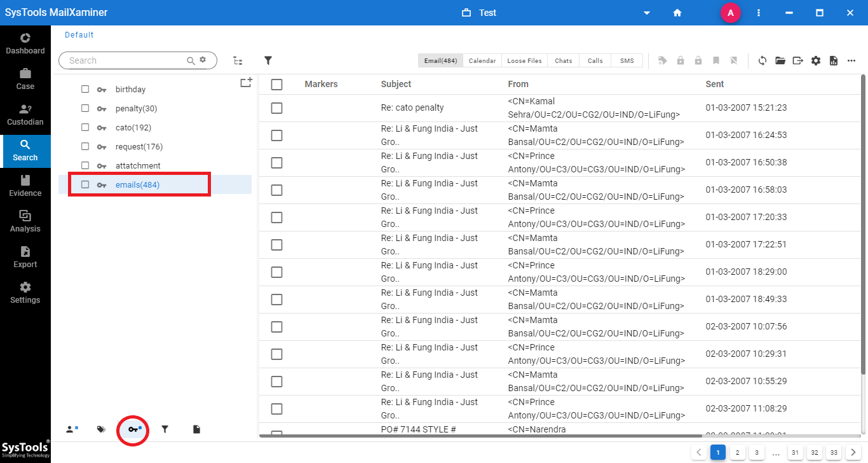
Task: Check the email sent 01-03-2007 16:24:53
Action: coord(276,135)
